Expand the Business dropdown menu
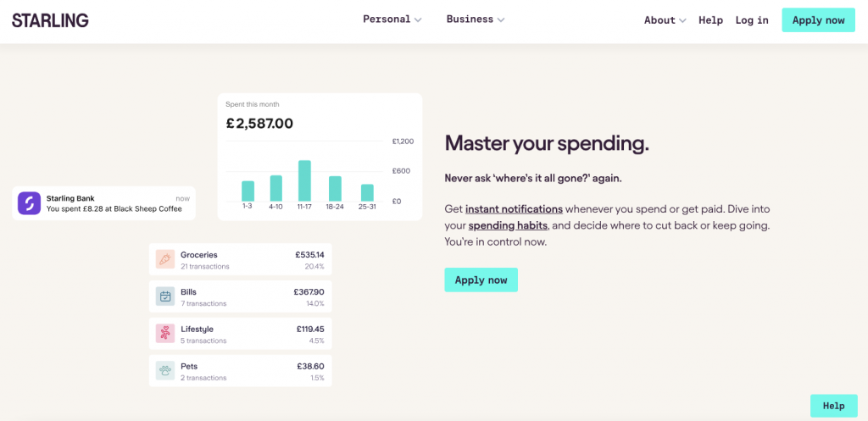Screen dimensions: 868x421 click(475, 19)
